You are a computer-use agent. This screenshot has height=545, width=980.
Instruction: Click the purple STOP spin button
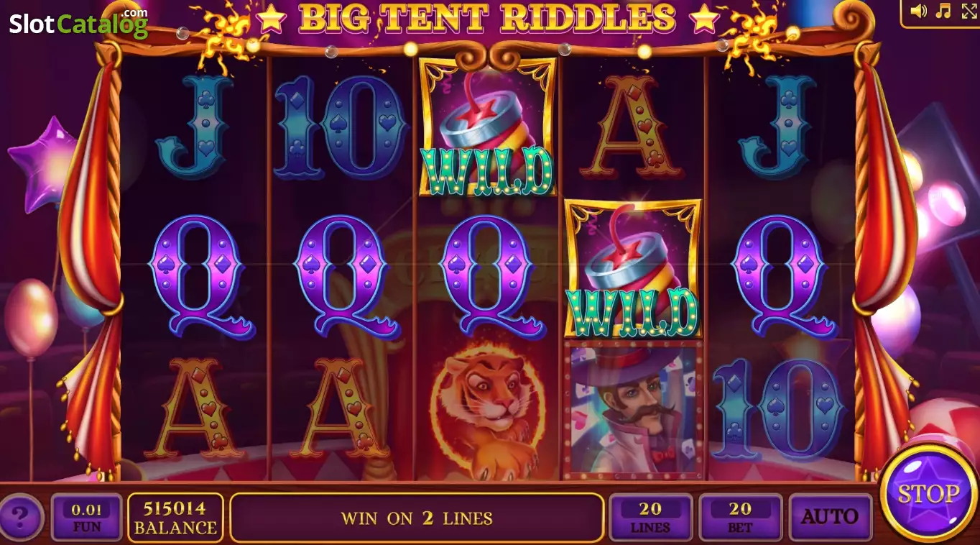(x=928, y=494)
